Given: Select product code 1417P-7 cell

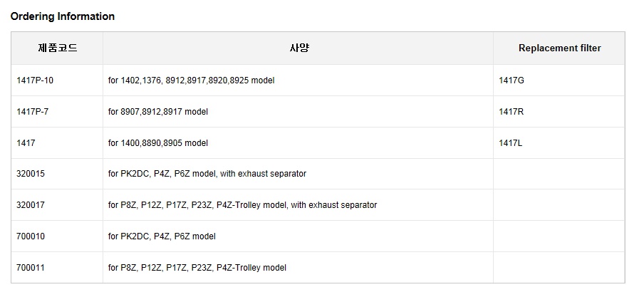Looking at the screenshot, I should pyautogui.click(x=32, y=112).
